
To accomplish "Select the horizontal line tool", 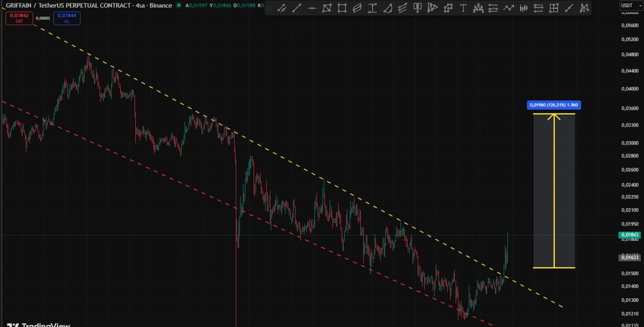I will (312, 8).
